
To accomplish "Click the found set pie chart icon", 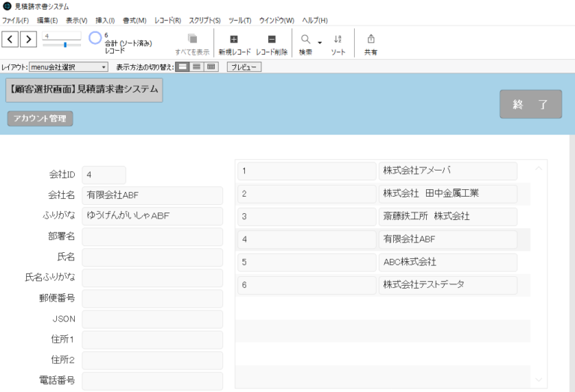I will point(95,38).
